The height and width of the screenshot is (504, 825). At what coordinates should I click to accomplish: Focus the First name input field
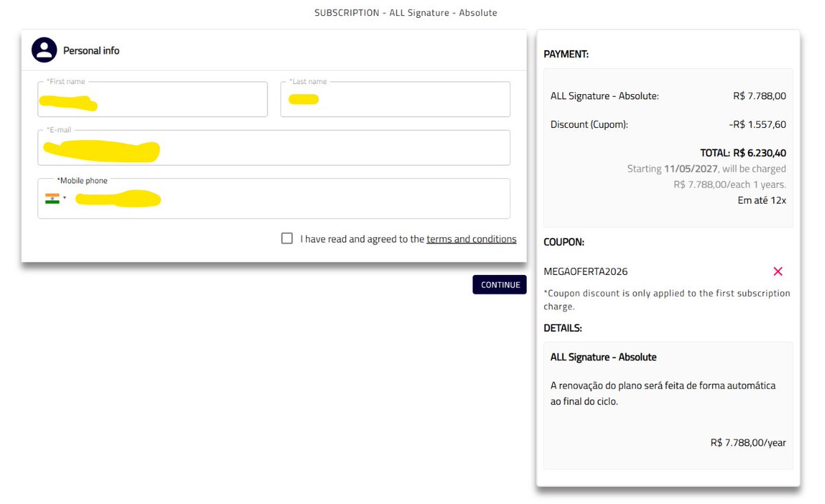153,100
